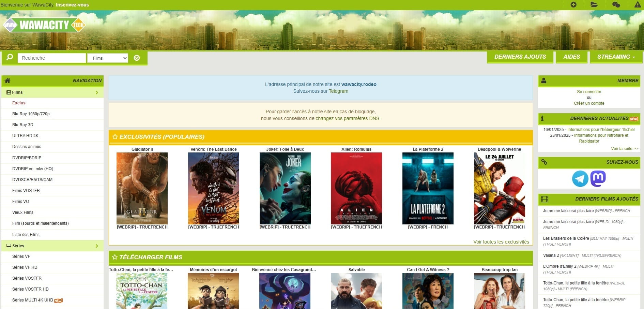Open the Gladiator II poster
This screenshot has width=644, height=309.
click(142, 188)
